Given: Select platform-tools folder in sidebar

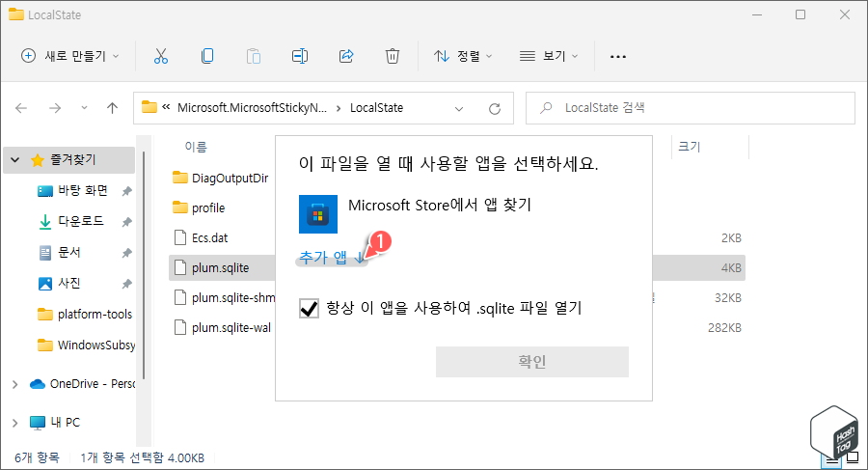Looking at the screenshot, I should [x=95, y=315].
